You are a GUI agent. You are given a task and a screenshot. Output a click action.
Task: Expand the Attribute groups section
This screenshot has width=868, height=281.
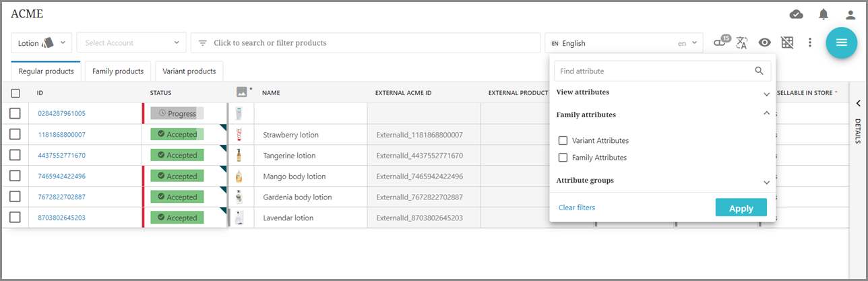(x=766, y=182)
